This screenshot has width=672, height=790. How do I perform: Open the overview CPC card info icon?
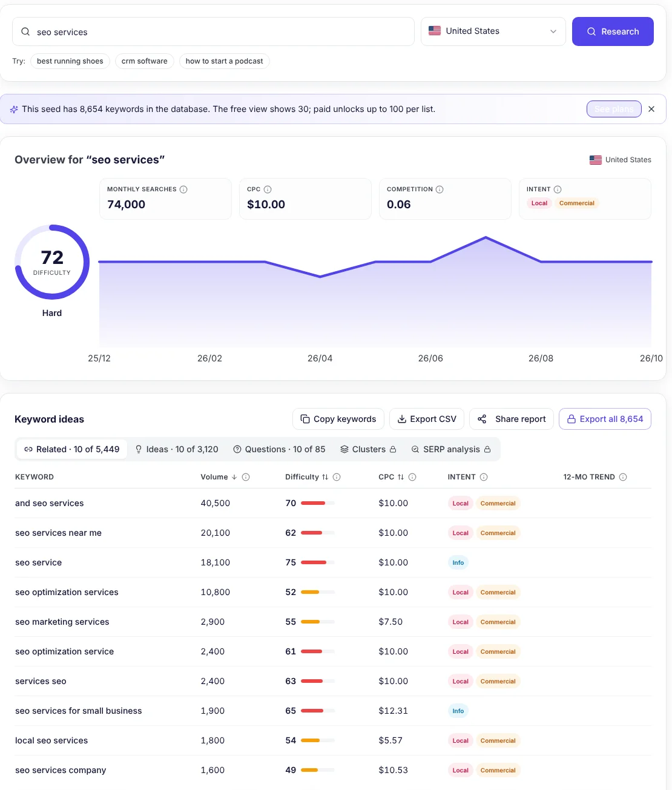click(x=268, y=189)
